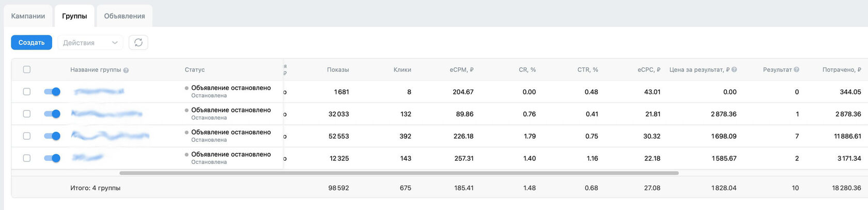Viewport: 868px width, 210px height.
Task: Click the CTR, % column header
Action: pyautogui.click(x=587, y=70)
